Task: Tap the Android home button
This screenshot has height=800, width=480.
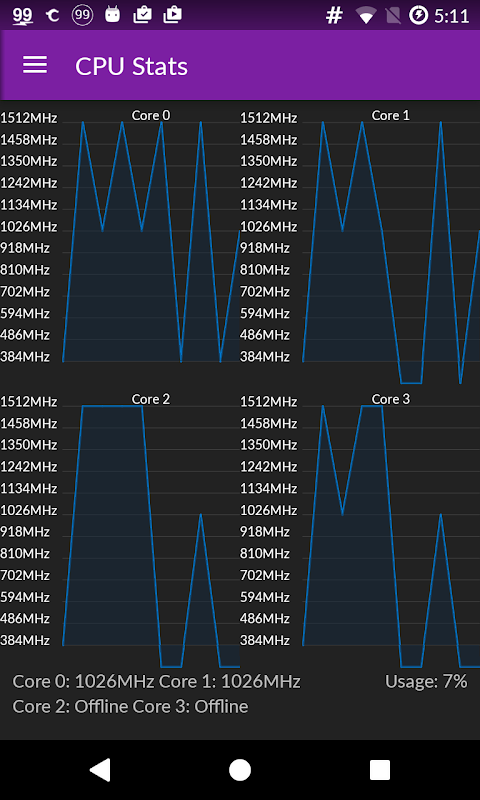Action: 240,770
